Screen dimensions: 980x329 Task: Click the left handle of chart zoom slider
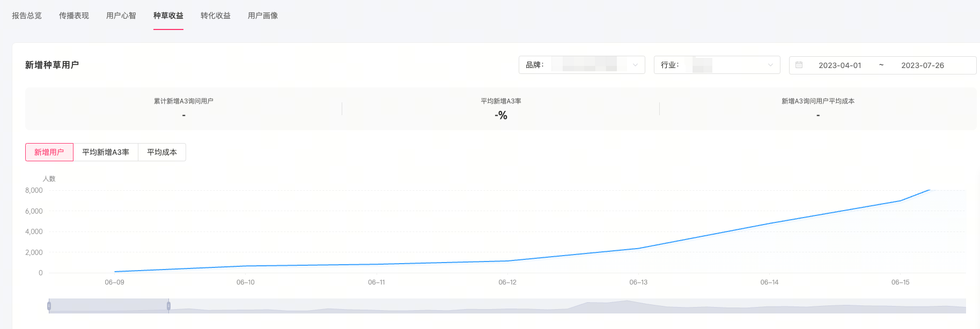49,306
